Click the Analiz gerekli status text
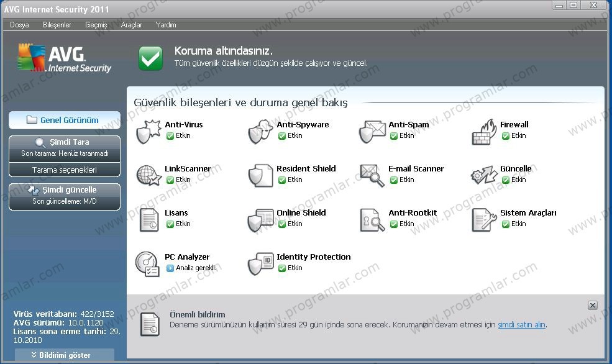Screen dimensions: 612x364 196,268
